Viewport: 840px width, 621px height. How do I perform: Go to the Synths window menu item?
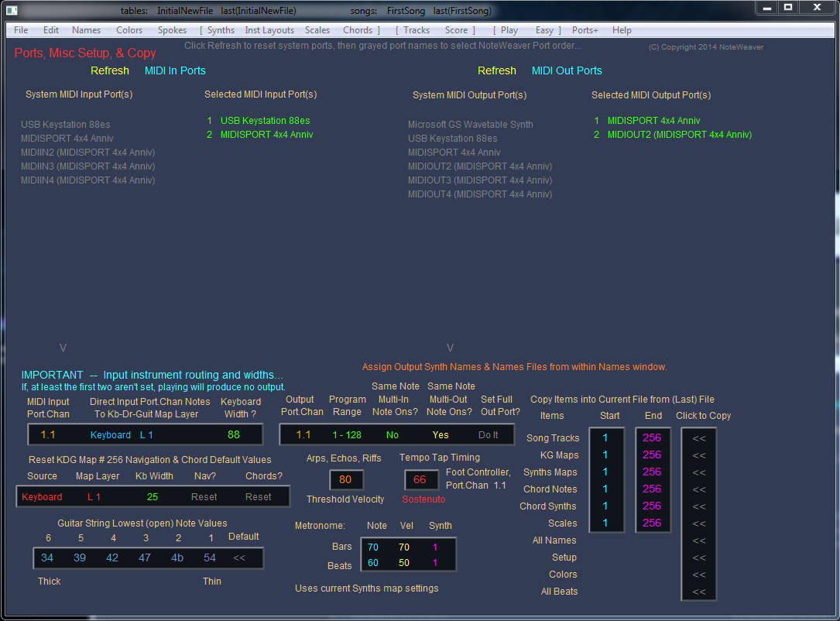(x=221, y=30)
